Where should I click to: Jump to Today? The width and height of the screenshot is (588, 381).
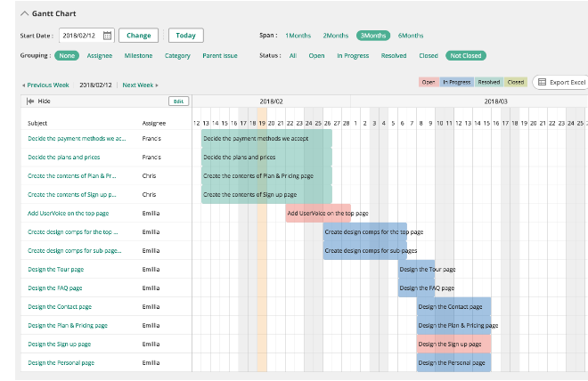coord(185,36)
